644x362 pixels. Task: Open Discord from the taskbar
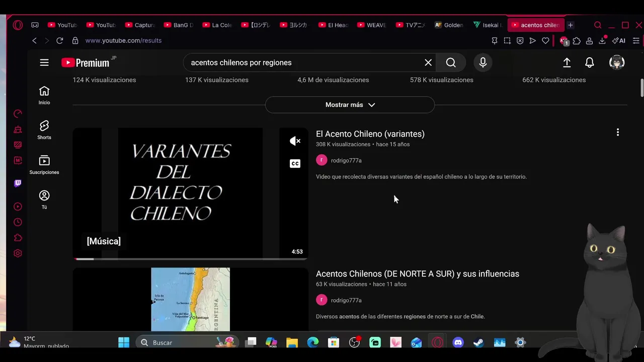[458, 342]
